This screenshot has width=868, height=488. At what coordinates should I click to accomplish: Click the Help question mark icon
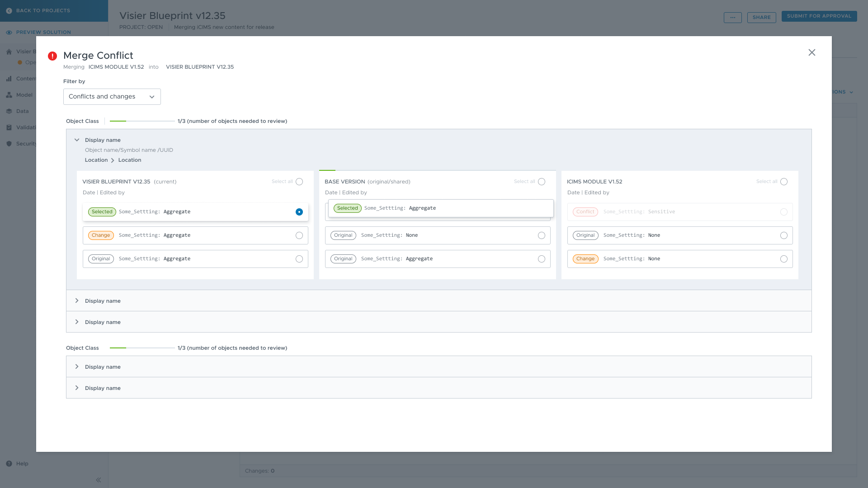(9, 464)
